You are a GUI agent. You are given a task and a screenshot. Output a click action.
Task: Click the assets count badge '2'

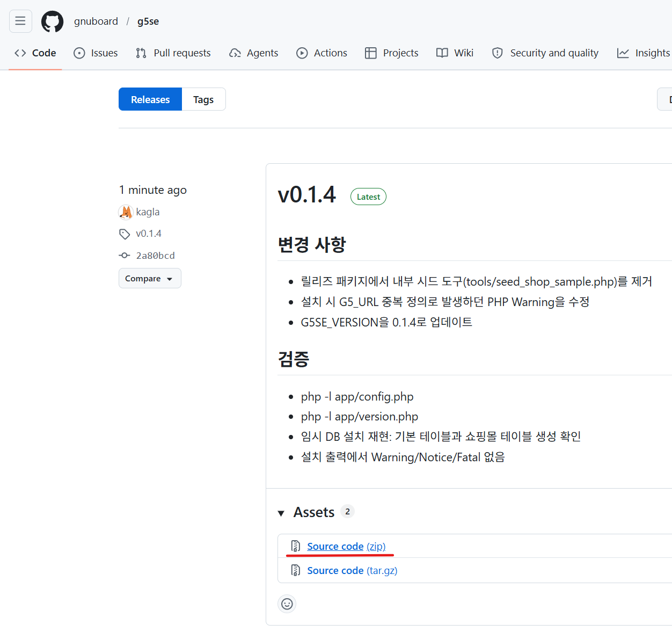(x=348, y=512)
